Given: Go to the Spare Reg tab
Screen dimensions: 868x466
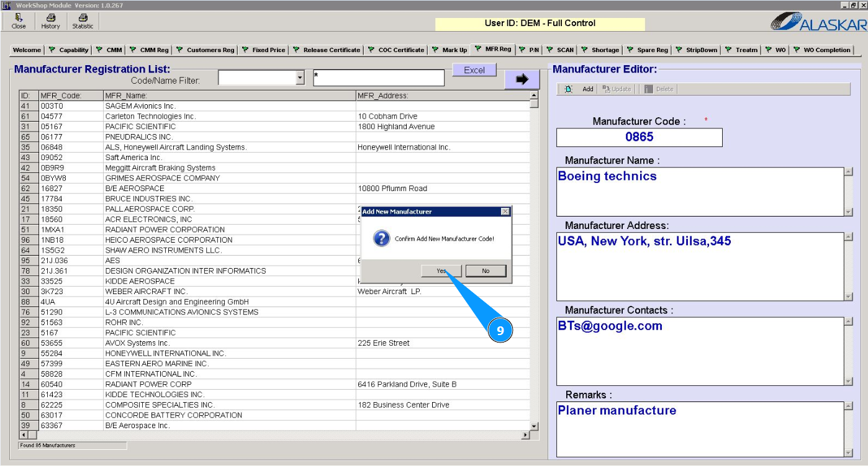Looking at the screenshot, I should tap(648, 50).
